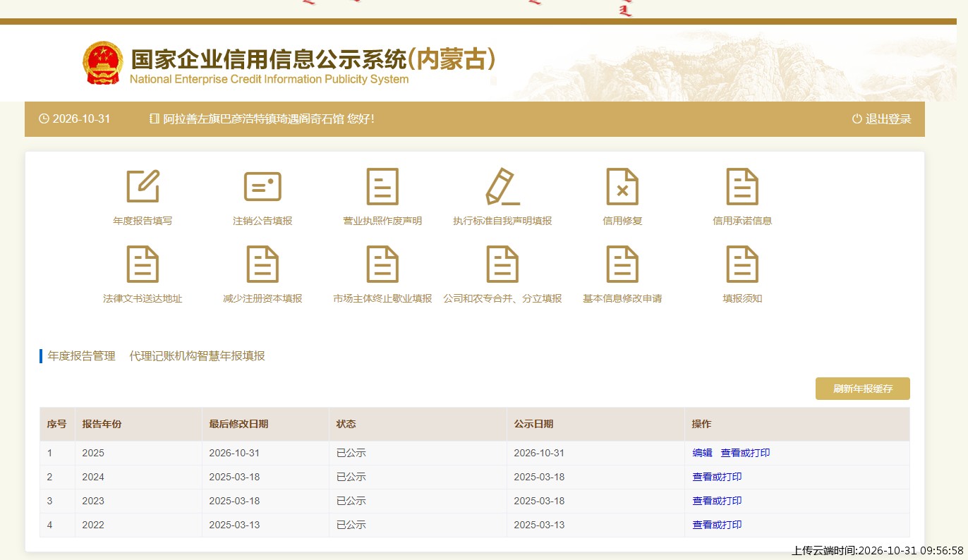Viewport: 968px width, 560px height.
Task: Switch to 代理记账机构智慧年报填报 tab
Action: click(x=198, y=356)
